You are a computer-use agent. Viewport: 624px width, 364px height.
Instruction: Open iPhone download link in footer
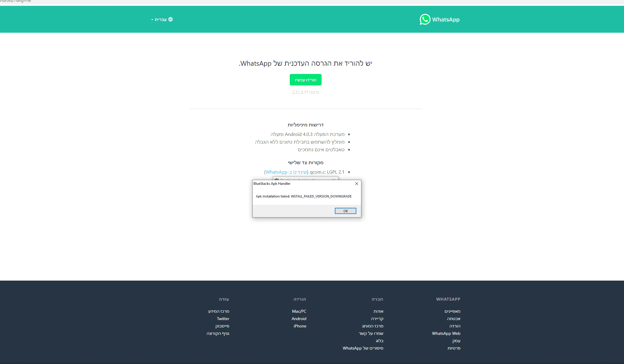point(300,326)
